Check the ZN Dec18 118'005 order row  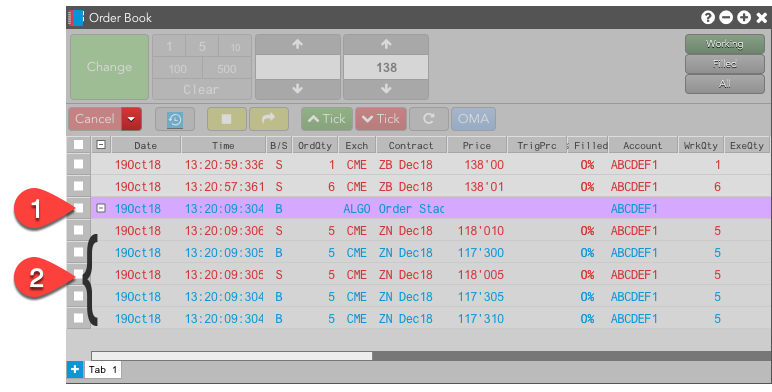click(78, 274)
